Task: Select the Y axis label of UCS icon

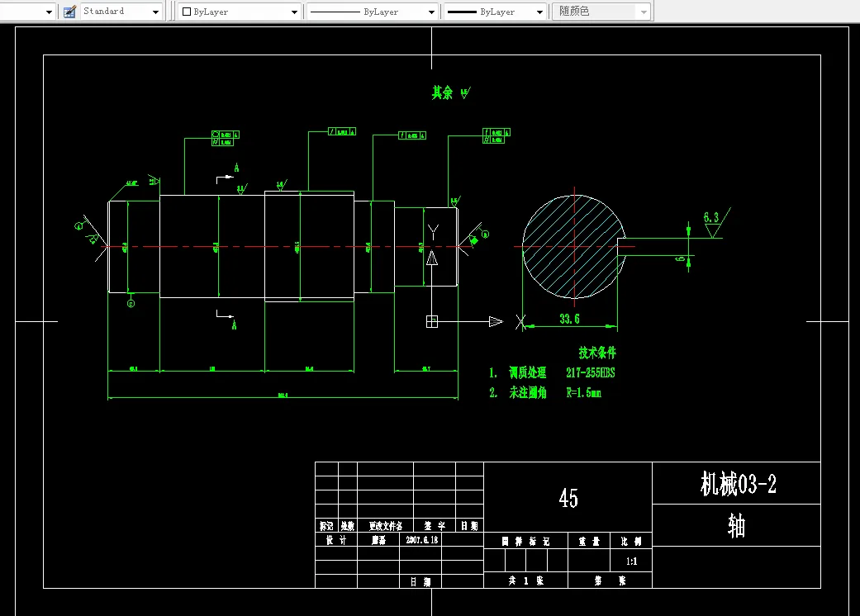Action: click(x=433, y=232)
